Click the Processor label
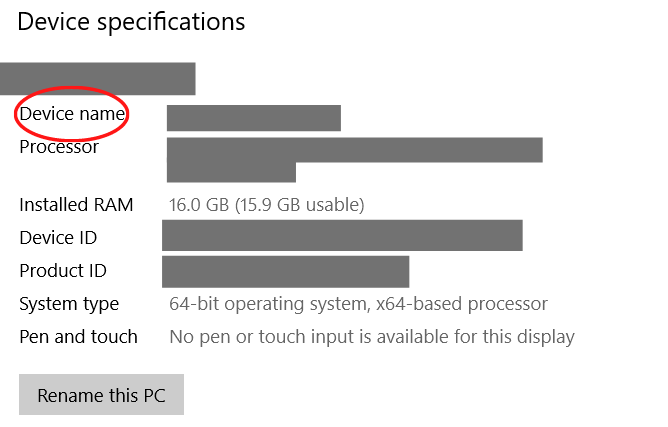 click(59, 147)
